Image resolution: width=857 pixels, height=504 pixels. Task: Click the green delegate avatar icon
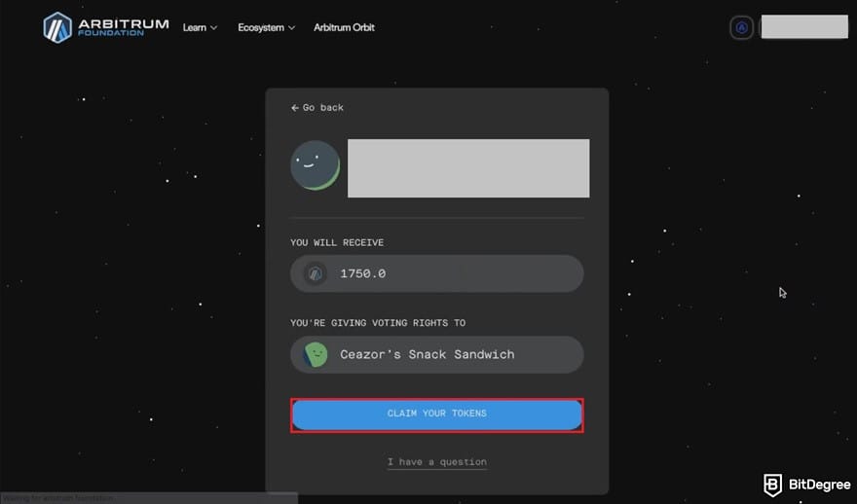click(x=315, y=354)
